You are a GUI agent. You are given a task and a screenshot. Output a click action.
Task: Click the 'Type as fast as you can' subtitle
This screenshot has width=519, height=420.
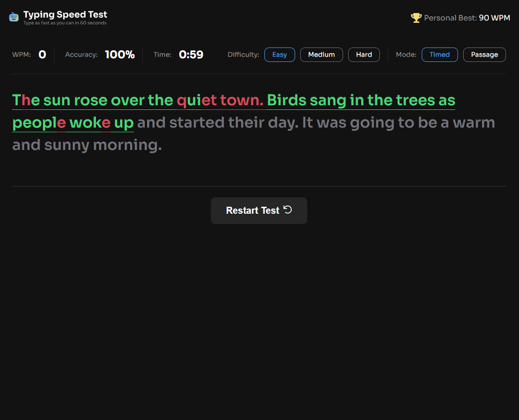(x=65, y=23)
